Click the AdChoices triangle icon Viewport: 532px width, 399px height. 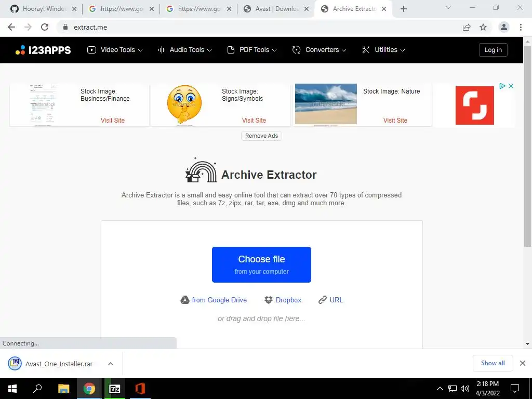(x=502, y=86)
